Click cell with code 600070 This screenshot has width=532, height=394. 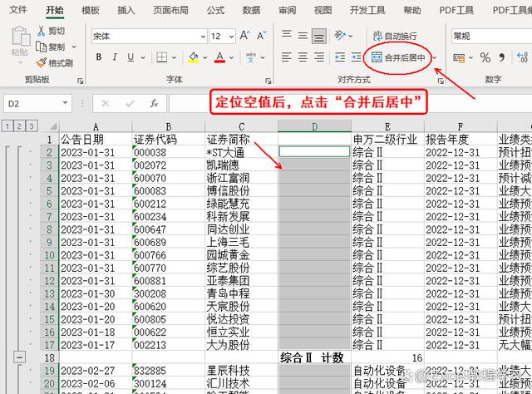168,178
